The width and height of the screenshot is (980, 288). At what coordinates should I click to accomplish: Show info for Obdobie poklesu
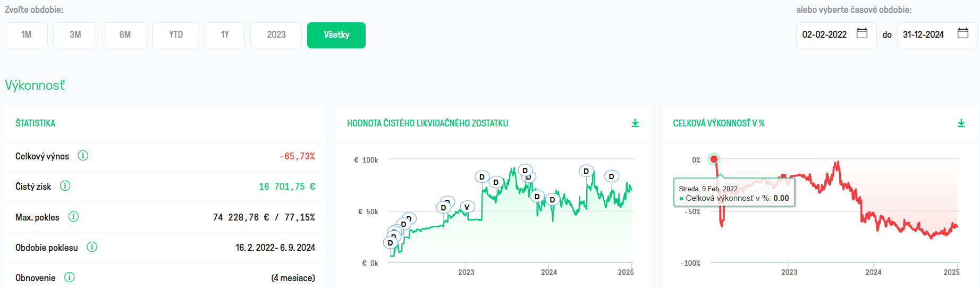pos(92,247)
